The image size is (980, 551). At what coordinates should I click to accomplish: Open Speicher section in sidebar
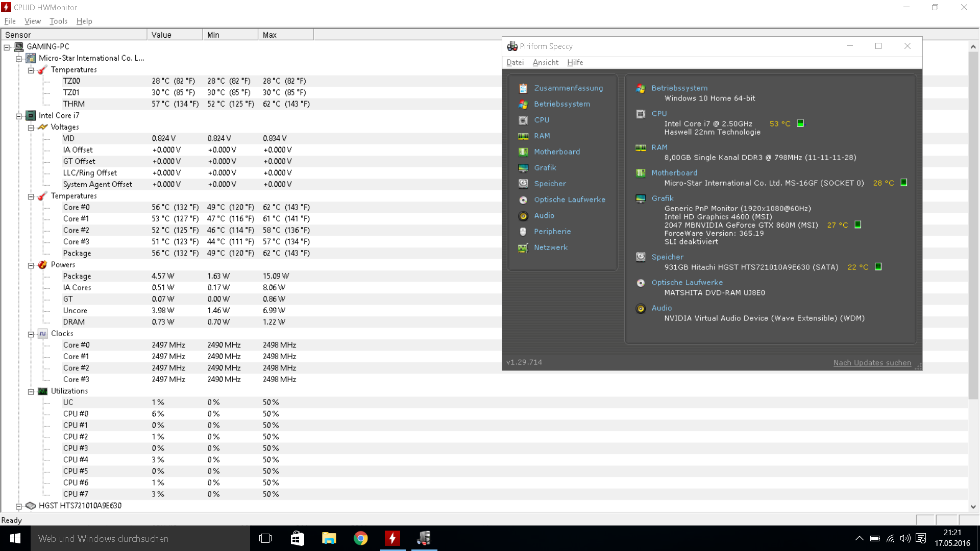point(550,184)
